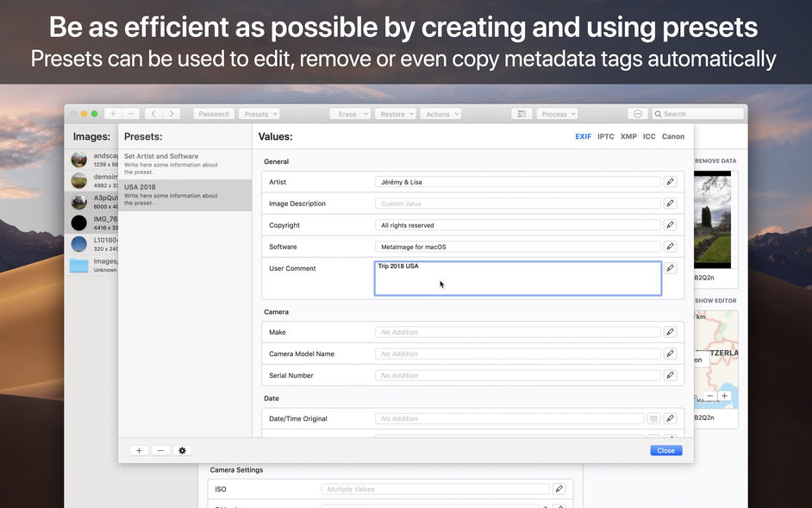Click the Password button in the toolbar
The height and width of the screenshot is (508, 812).
click(x=213, y=113)
